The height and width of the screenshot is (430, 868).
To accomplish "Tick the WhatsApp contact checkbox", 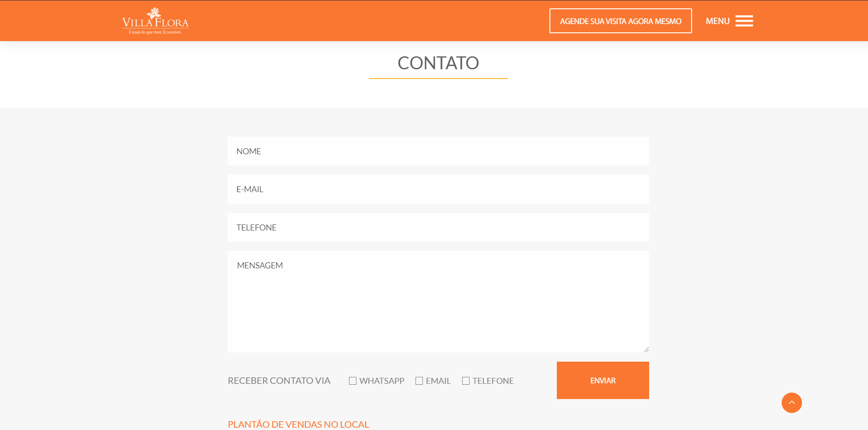I will coord(353,381).
